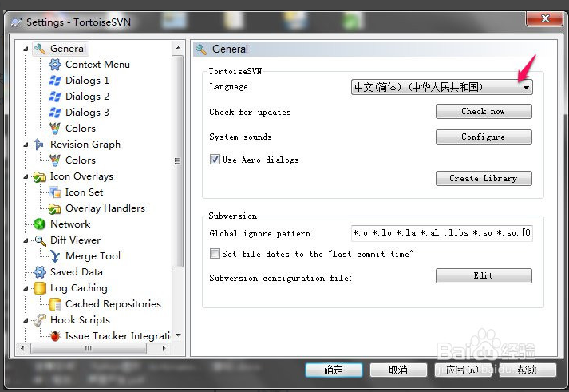Toggle the Use Aero dialogs checkbox
The image size is (569, 392).
215,160
